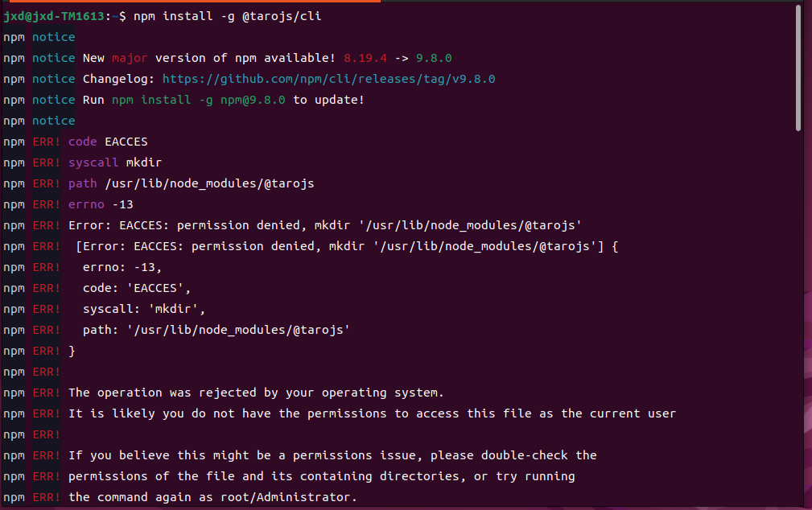Click the words double-check in the permissions message
The height and width of the screenshot is (510, 812).
(x=524, y=455)
